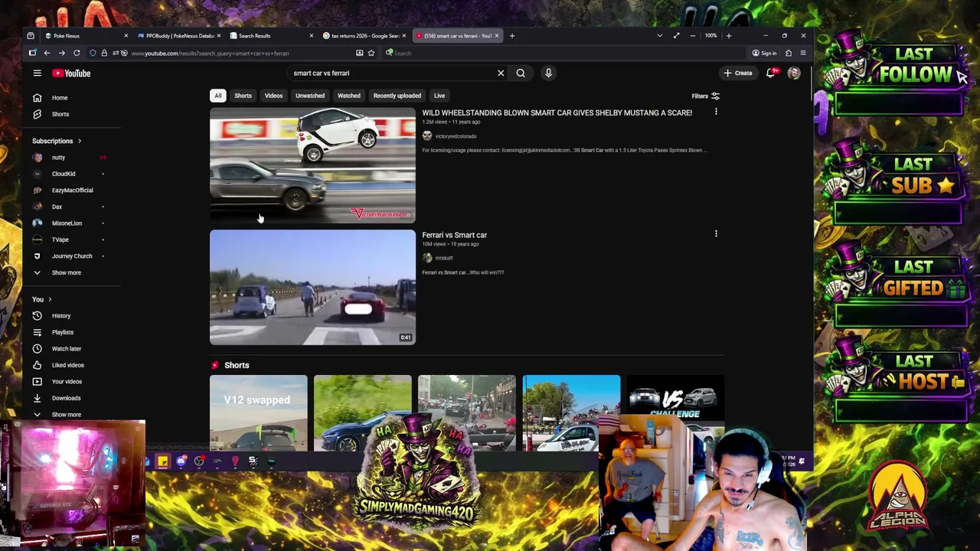
Task: Open a new browser tab with plus
Action: (512, 36)
